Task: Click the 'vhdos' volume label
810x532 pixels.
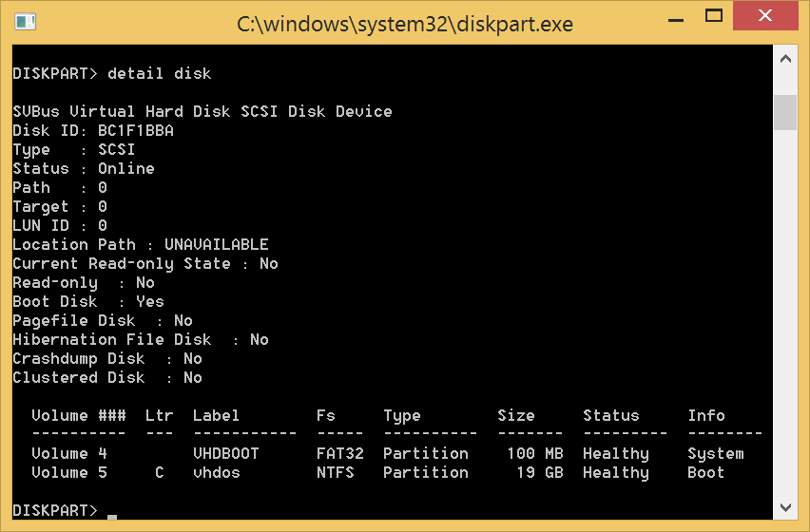Action: click(x=217, y=473)
